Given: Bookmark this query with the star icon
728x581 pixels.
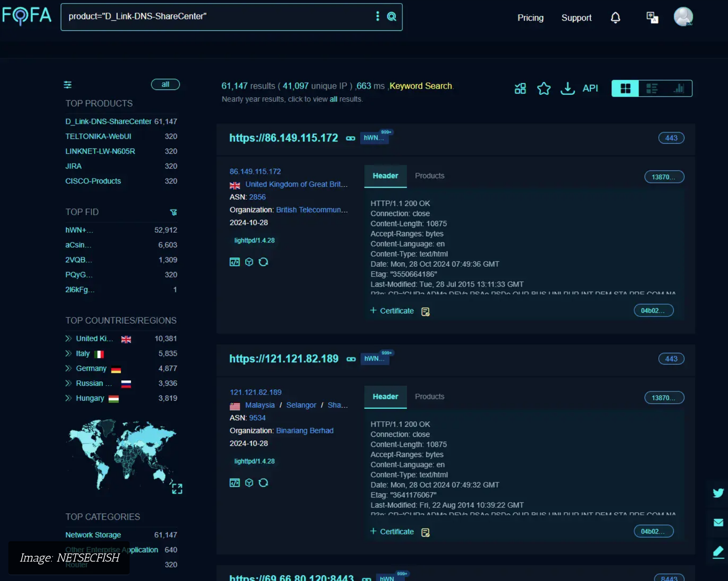Looking at the screenshot, I should coord(544,89).
